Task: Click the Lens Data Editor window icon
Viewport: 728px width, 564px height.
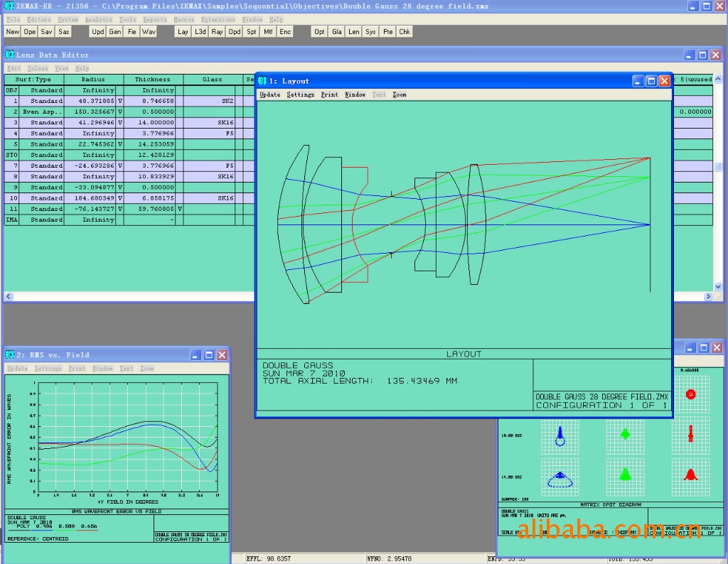Action: coord(9,55)
